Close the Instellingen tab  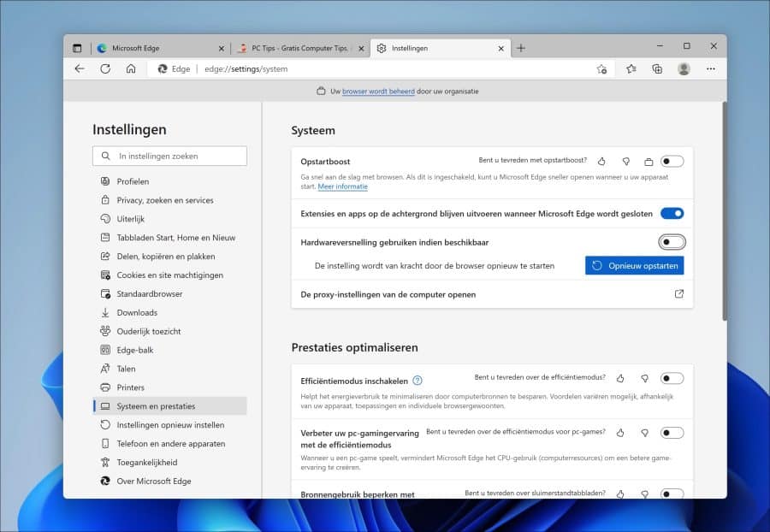tap(500, 49)
